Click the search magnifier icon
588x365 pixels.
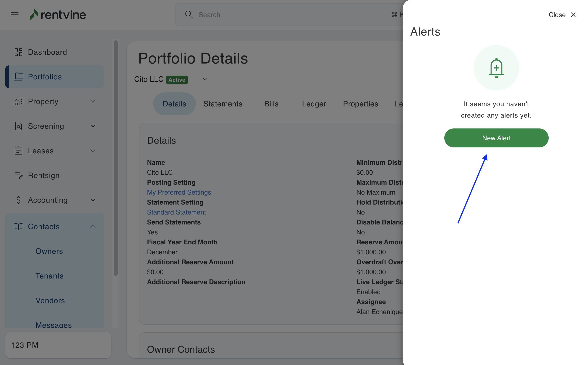click(x=189, y=15)
